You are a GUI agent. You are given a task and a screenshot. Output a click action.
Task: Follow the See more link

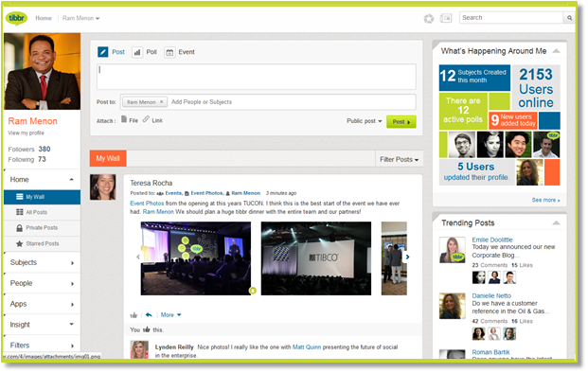[x=545, y=200]
